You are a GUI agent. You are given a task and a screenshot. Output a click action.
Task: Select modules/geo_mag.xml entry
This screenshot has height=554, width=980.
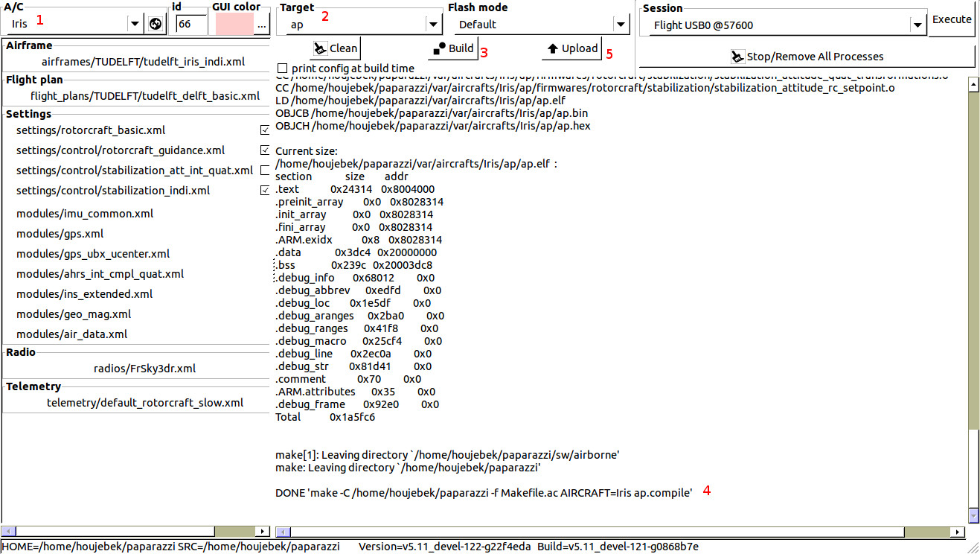pyautogui.click(x=74, y=314)
